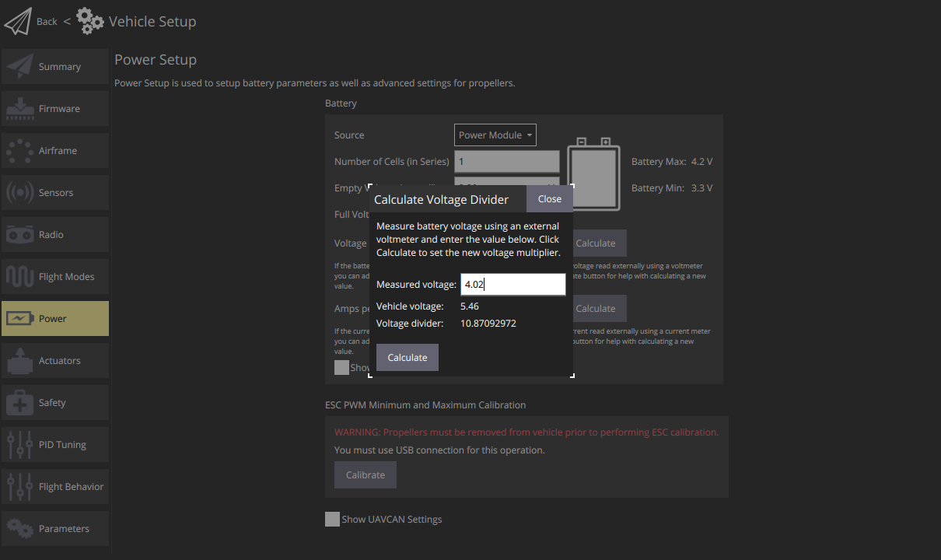Open Sensors setup icon
Screen dimensions: 941x560
19,193
